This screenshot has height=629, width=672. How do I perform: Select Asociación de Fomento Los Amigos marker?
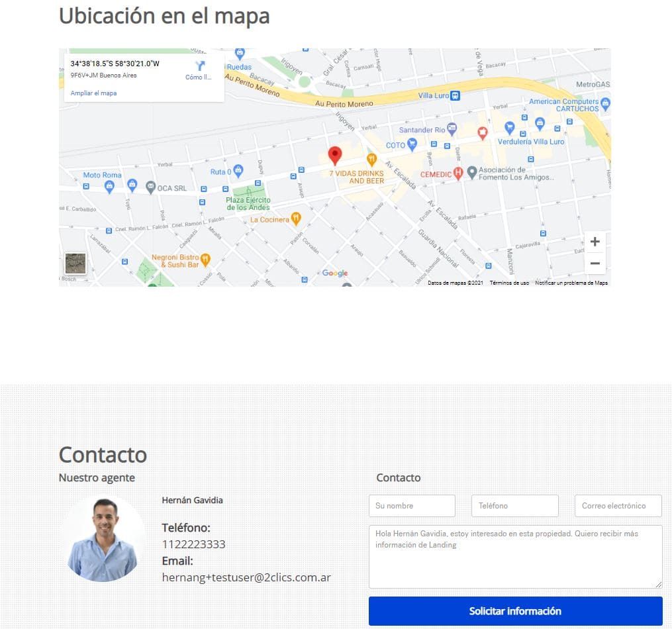tap(472, 172)
